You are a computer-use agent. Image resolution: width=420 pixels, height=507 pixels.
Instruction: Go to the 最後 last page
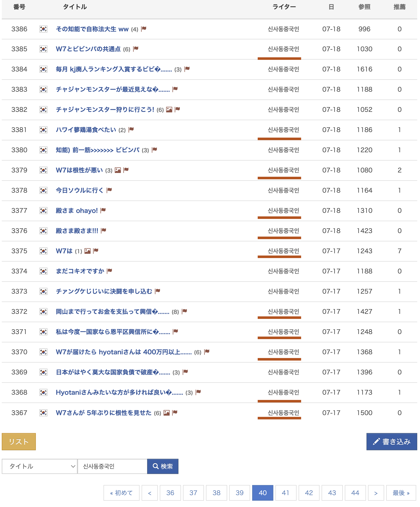[x=401, y=493]
